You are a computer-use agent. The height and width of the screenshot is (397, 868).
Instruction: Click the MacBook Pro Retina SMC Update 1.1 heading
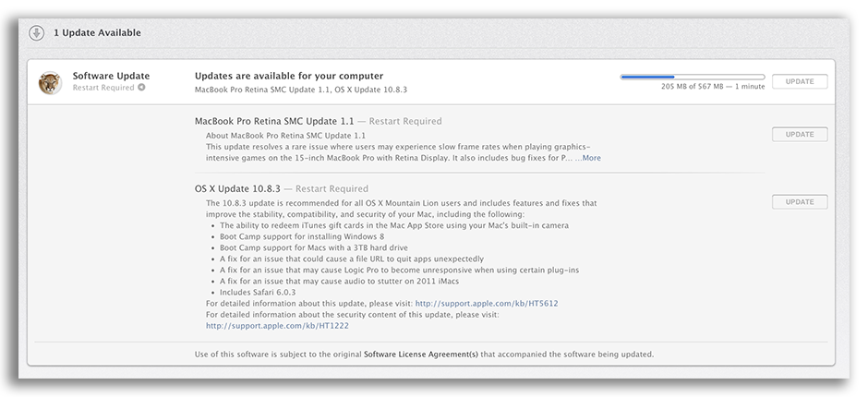coord(274,121)
